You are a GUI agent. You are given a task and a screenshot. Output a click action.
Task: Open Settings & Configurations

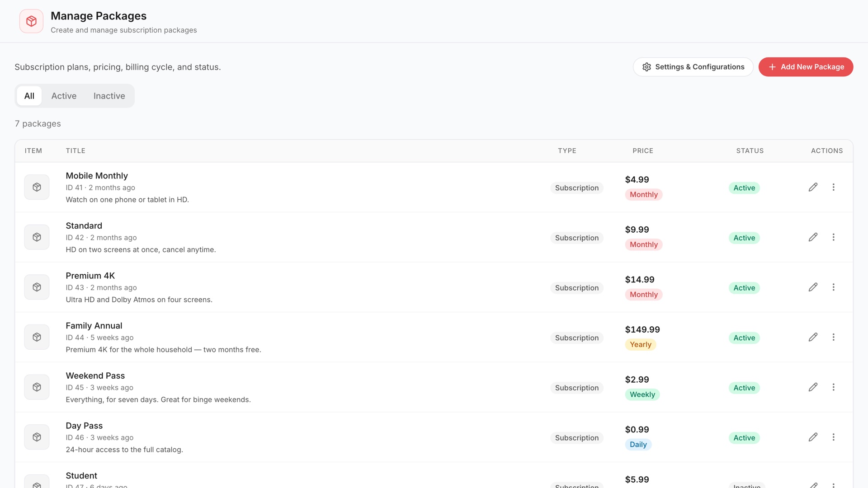693,67
